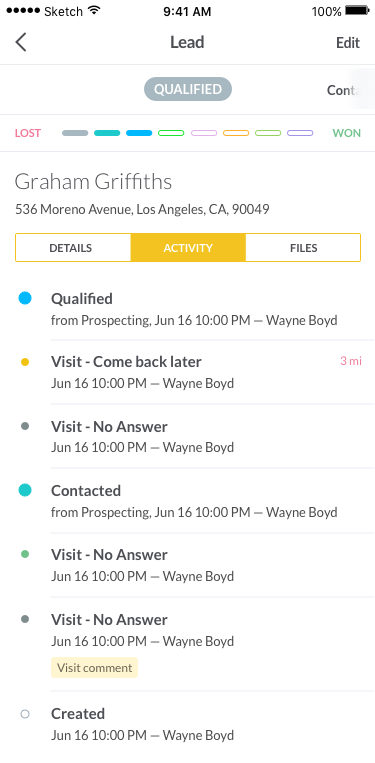The height and width of the screenshot is (763, 375).
Task: Tap the battery icon in status bar
Action: tap(357, 11)
